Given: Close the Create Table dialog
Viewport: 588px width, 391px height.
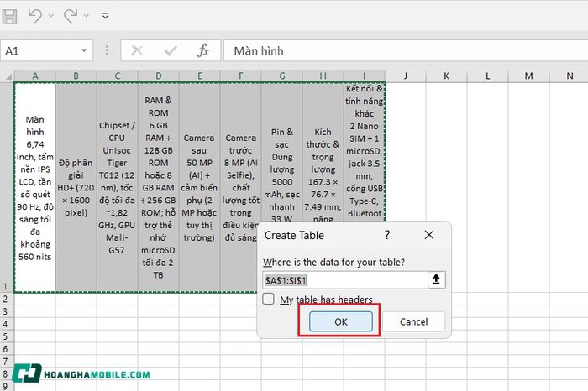Looking at the screenshot, I should [429, 235].
